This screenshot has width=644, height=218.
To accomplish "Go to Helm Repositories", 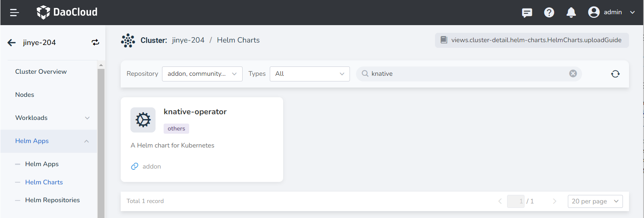I will coord(52,200).
